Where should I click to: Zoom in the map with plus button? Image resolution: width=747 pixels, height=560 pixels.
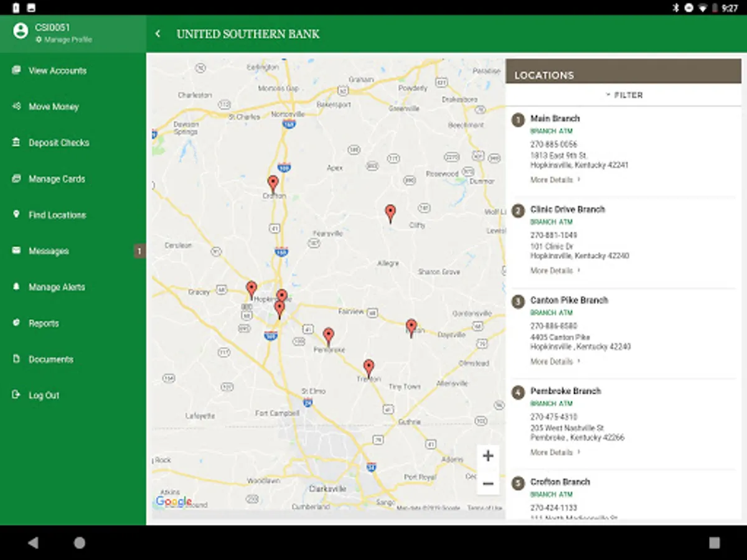tap(488, 455)
